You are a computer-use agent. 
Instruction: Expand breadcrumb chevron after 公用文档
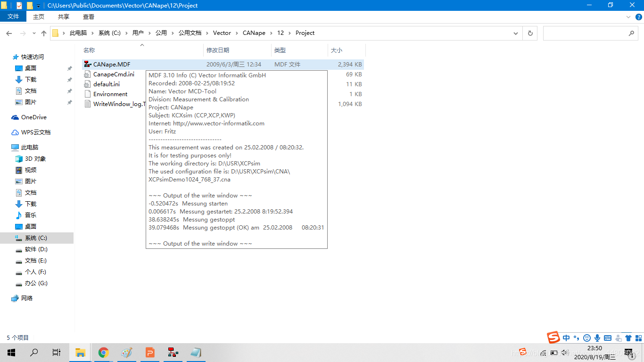coord(207,33)
